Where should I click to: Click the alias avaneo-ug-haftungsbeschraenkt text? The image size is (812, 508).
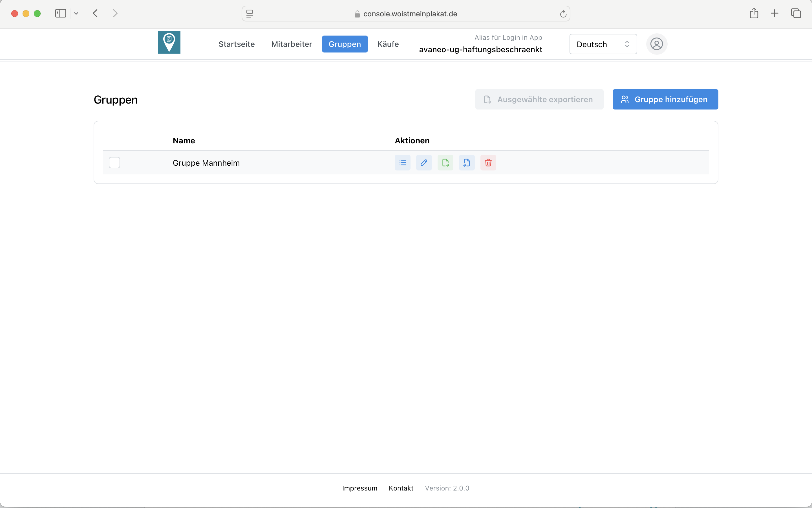[x=480, y=49]
